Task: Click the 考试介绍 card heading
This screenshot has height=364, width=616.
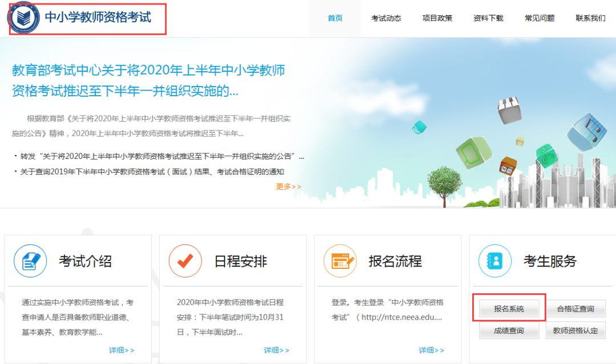Action: [85, 261]
